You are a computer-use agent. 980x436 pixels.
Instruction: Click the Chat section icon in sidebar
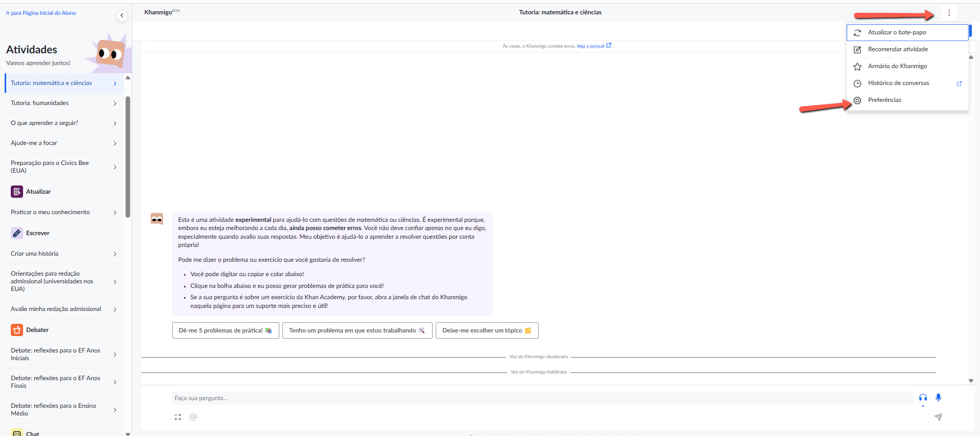[17, 432]
